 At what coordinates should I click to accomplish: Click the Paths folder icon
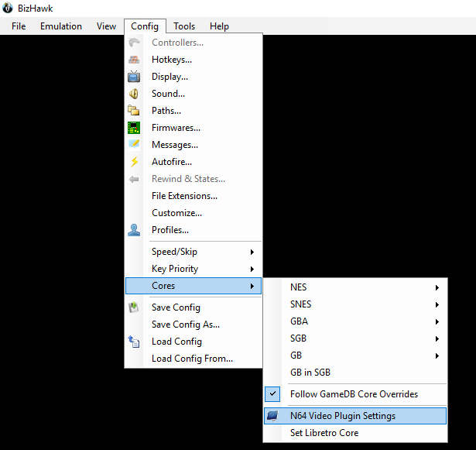(135, 111)
